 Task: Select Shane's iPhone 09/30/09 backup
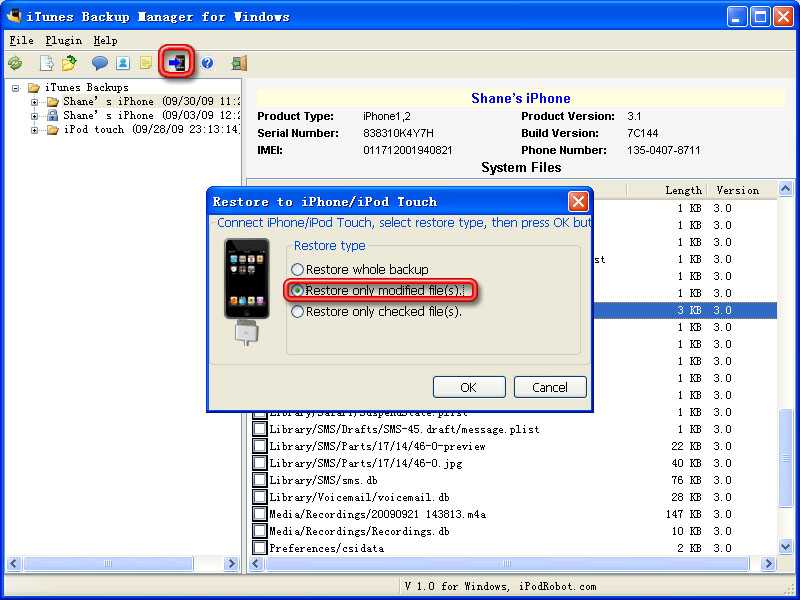[152, 102]
